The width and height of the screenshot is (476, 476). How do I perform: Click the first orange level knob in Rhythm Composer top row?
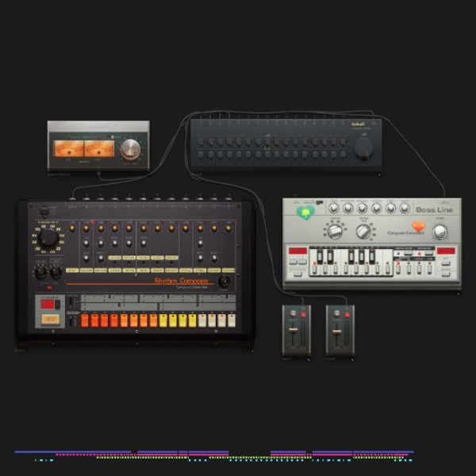point(72,228)
